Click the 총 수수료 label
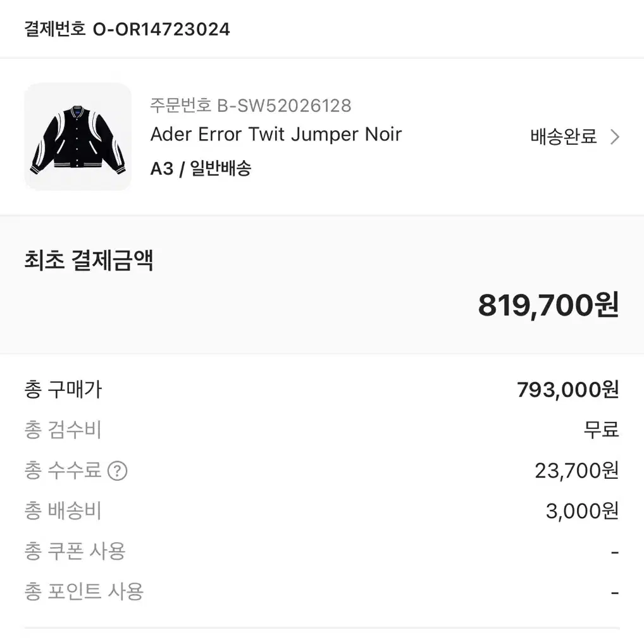 [63, 471]
